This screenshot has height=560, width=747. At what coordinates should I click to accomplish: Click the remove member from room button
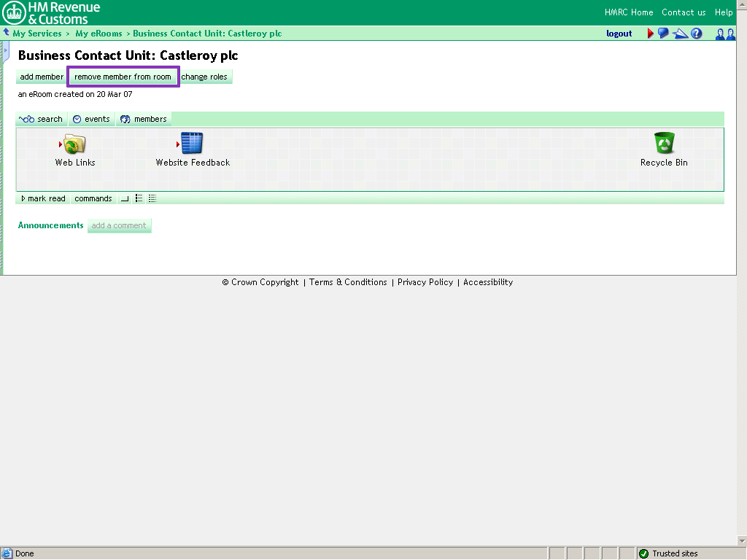pyautogui.click(x=123, y=77)
